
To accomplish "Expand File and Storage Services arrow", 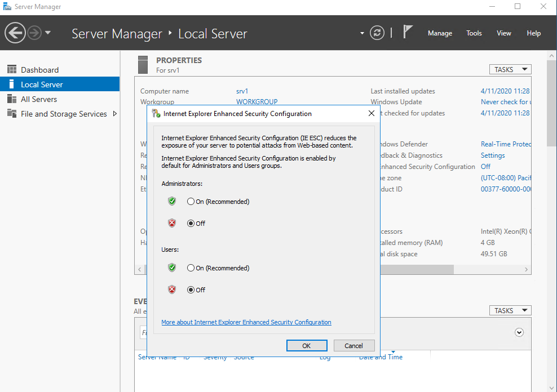I will [x=115, y=114].
